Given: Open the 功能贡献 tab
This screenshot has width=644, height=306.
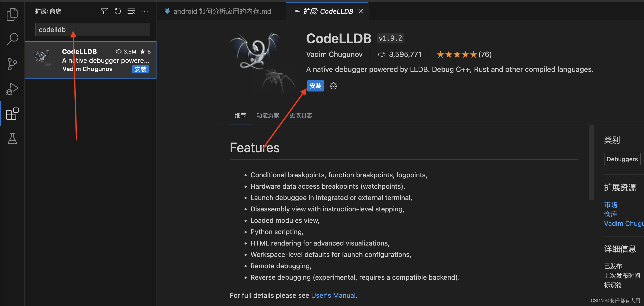Looking at the screenshot, I should (268, 115).
